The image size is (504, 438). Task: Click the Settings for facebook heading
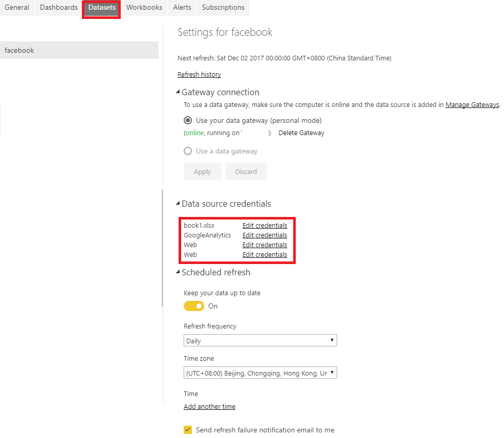[225, 32]
